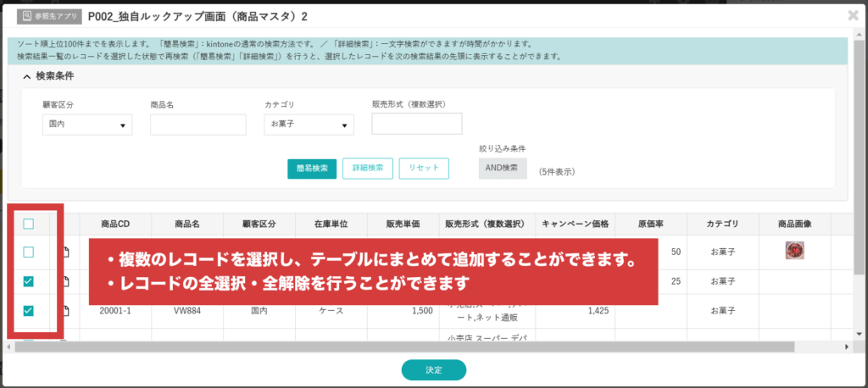Click the horizontal scrollbar right arrow

click(848, 346)
